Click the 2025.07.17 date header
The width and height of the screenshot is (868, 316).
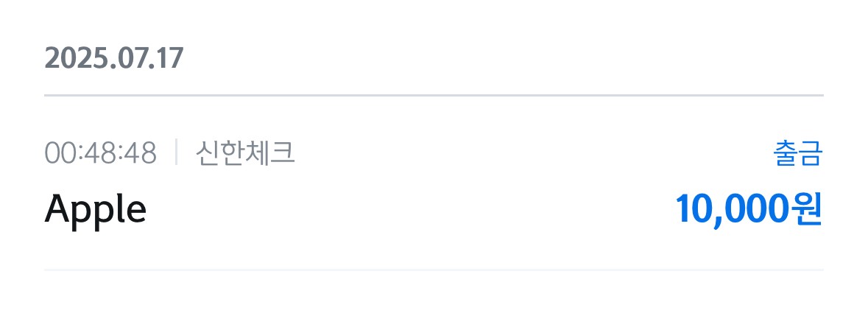[x=114, y=58]
